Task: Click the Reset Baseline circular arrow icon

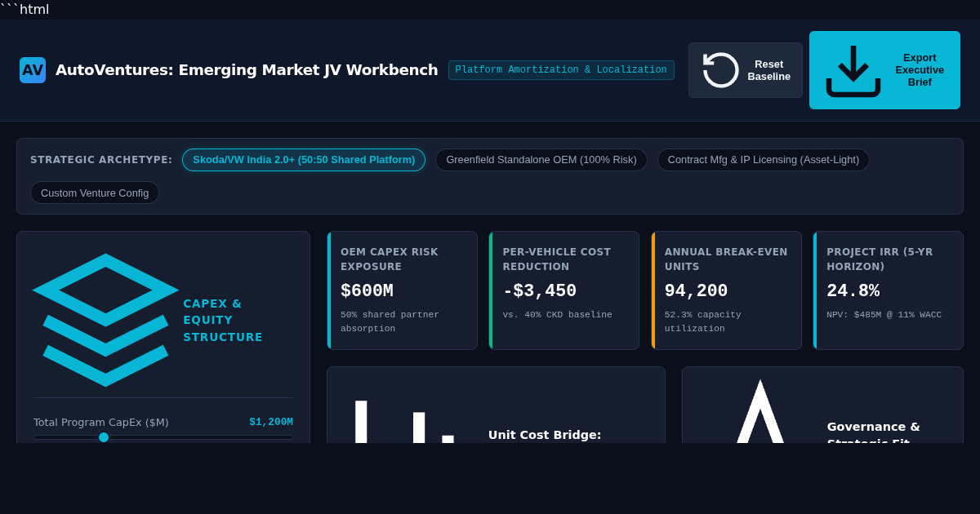Action: coord(721,70)
